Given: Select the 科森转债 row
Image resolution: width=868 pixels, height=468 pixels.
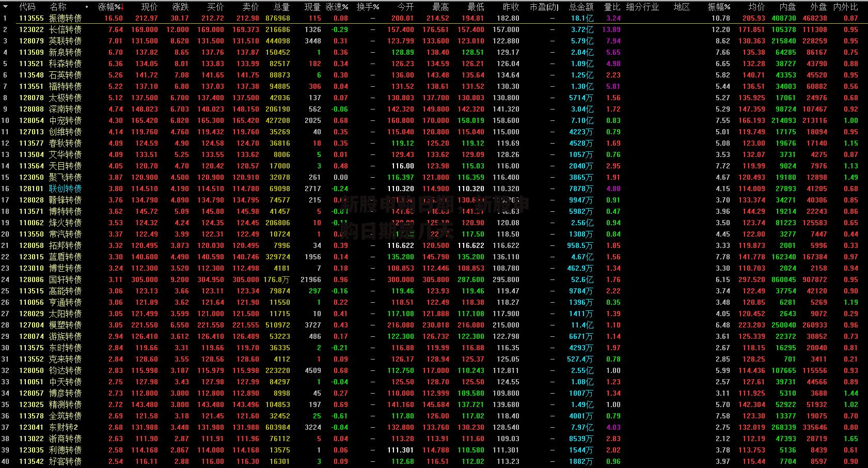Looking at the screenshot, I should coord(434,64).
